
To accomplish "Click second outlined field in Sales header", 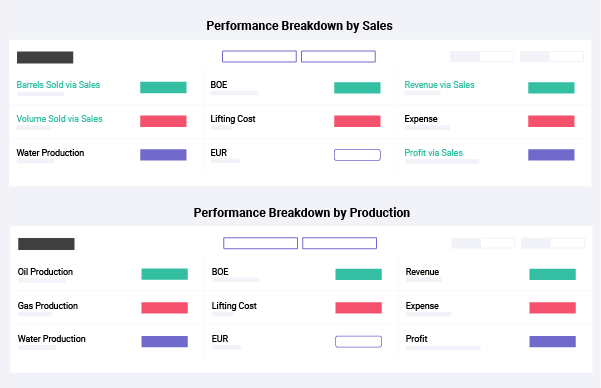I will pos(338,56).
